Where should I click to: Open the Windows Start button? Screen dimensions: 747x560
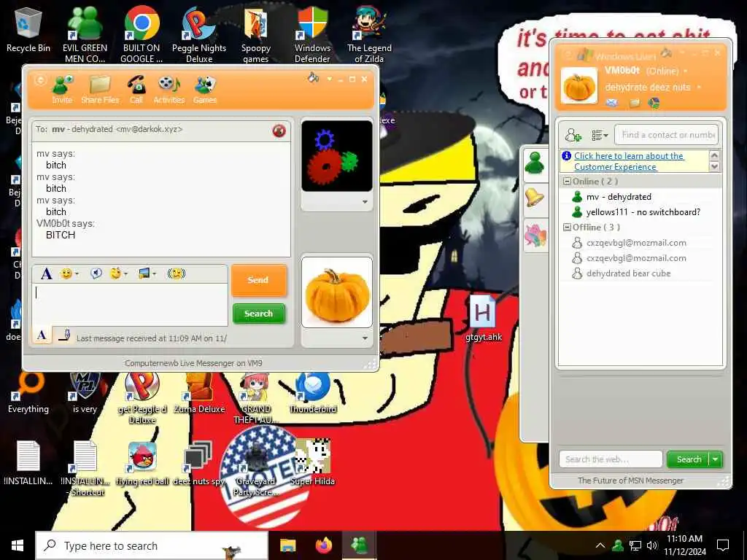point(18,545)
